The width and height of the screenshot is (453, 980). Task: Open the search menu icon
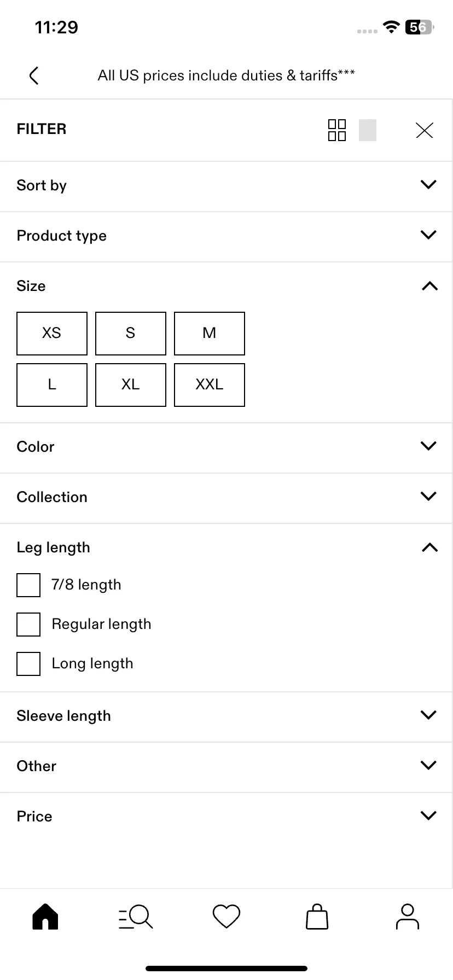pyautogui.click(x=136, y=917)
